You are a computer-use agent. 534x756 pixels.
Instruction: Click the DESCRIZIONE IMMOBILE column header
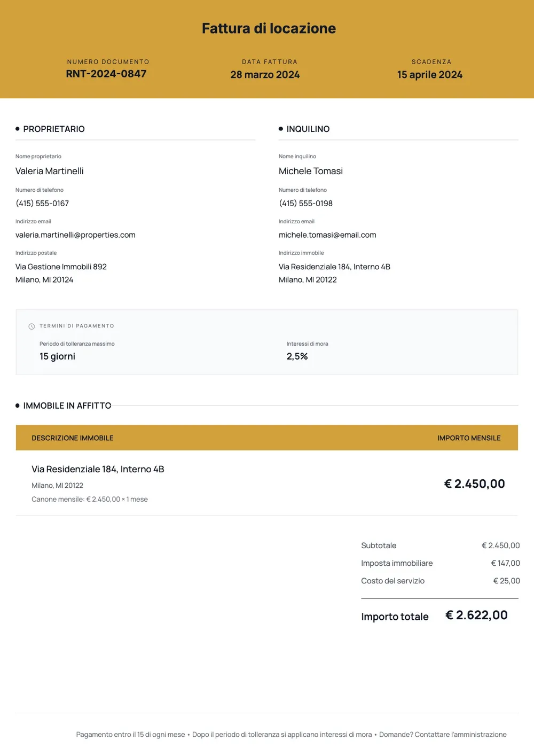(73, 438)
